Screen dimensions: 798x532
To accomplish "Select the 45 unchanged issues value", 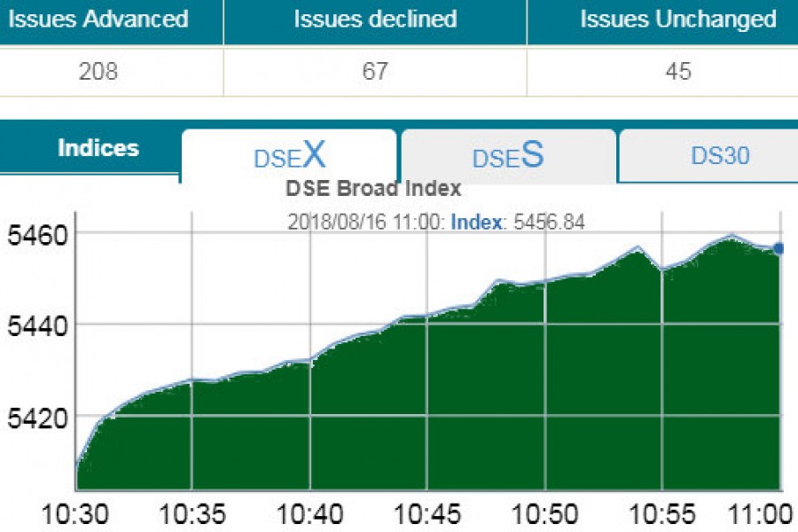I will 677,72.
